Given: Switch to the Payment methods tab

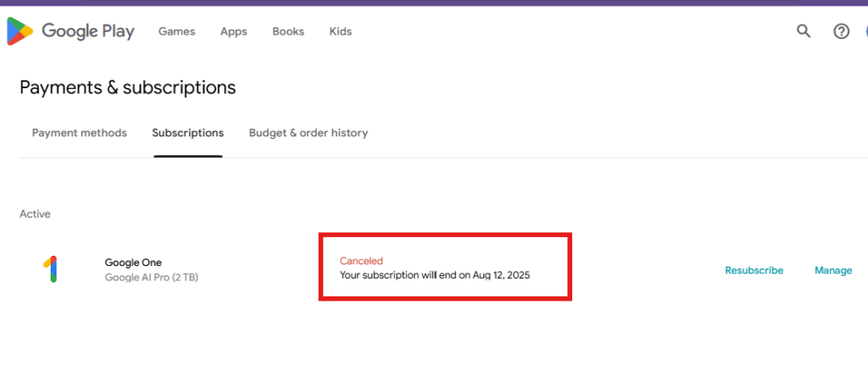Looking at the screenshot, I should [79, 133].
